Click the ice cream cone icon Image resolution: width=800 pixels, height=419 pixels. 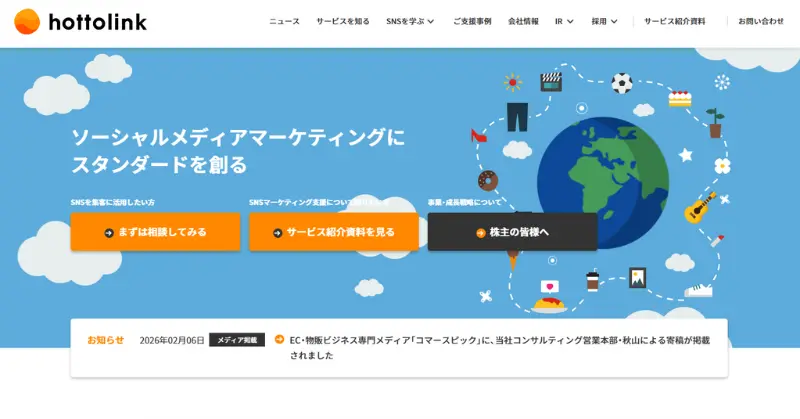click(x=513, y=260)
